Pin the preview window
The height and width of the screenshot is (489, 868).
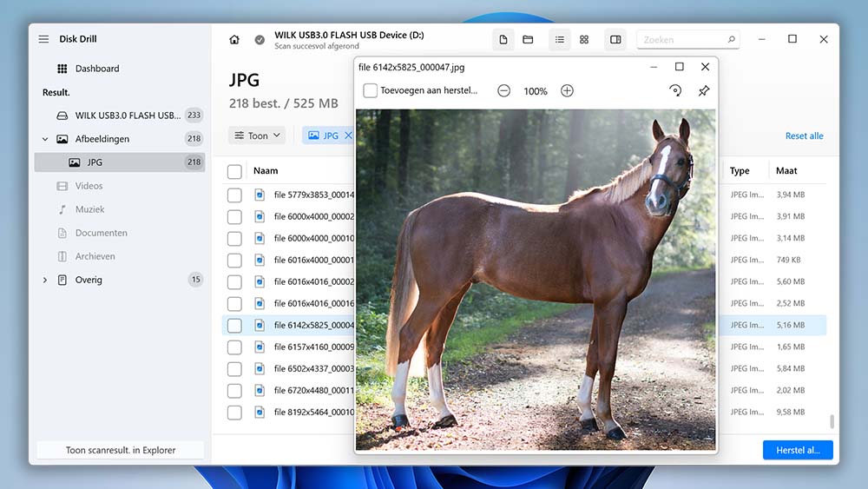(x=704, y=91)
